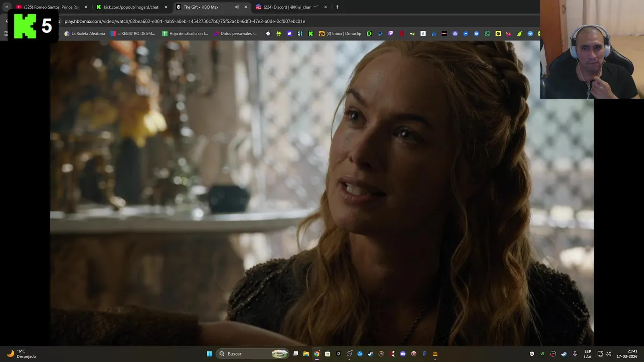Expand the tab search dropdown arrow
Image resolution: width=644 pixels, height=362 pixels.
click(x=7, y=7)
